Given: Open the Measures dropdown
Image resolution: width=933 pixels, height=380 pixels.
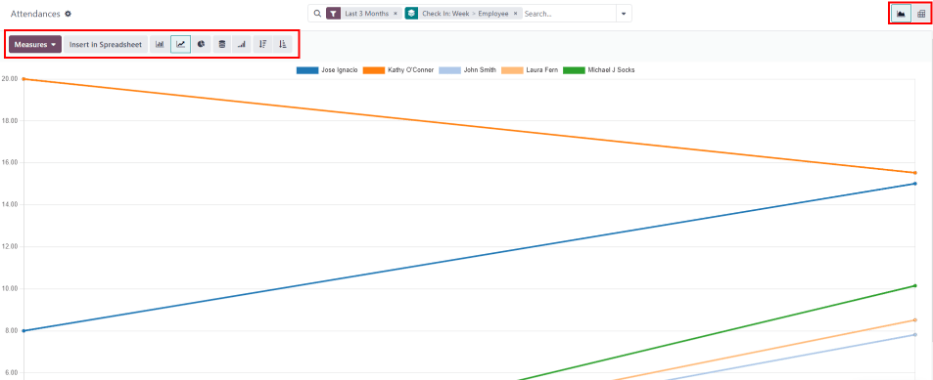Looking at the screenshot, I should [35, 44].
